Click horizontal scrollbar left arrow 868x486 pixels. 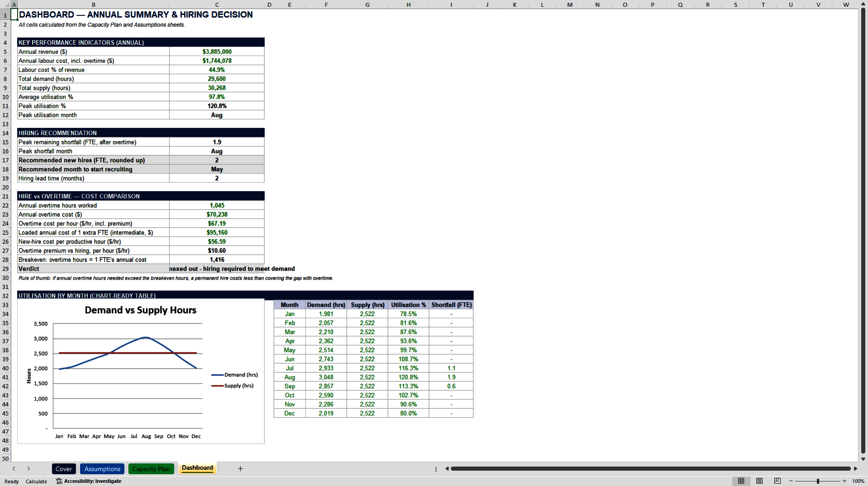(447, 469)
